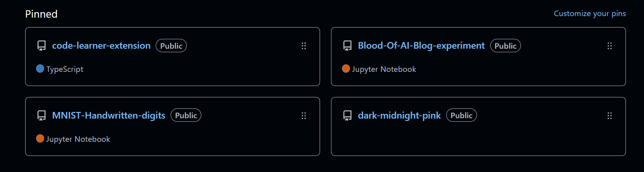Grab the drag handle on code-learner-extension card
The width and height of the screenshot is (644, 172).
point(304,46)
